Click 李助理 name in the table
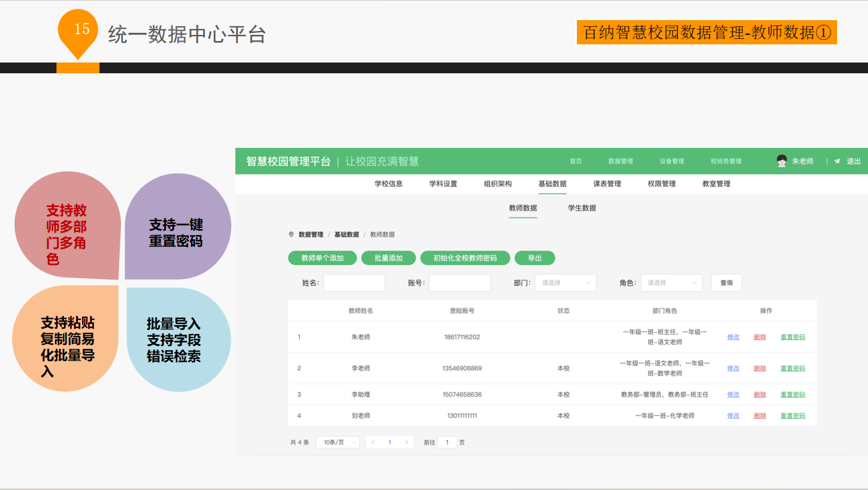 coord(360,395)
